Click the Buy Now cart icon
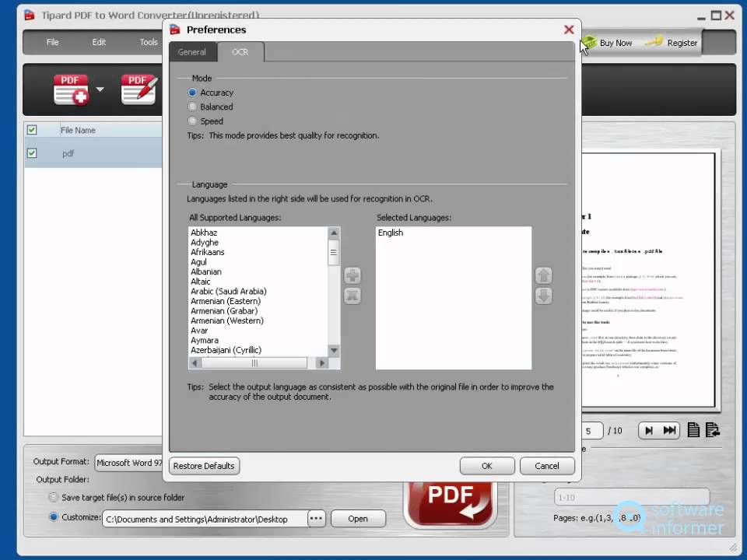This screenshot has height=560, width=747. 589,42
